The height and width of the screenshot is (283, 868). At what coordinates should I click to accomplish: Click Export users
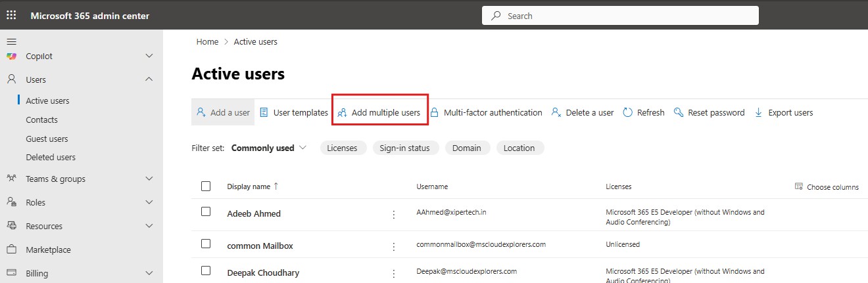pyautogui.click(x=783, y=112)
